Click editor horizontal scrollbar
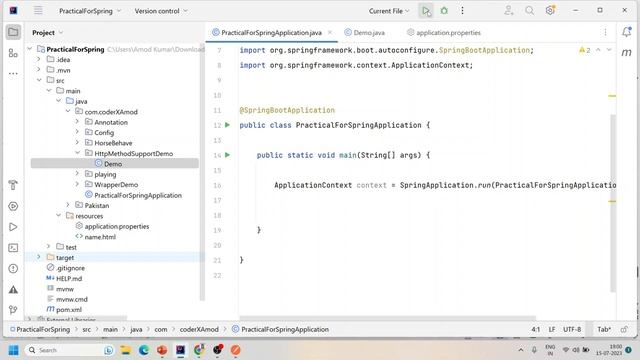 387,318
